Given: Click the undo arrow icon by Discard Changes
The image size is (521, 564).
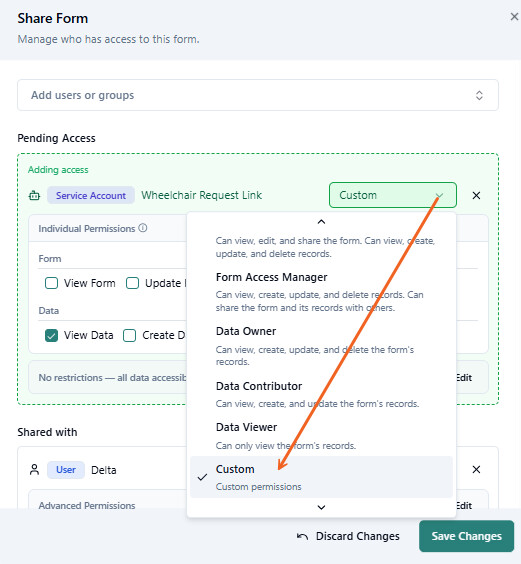Looking at the screenshot, I should tap(302, 536).
